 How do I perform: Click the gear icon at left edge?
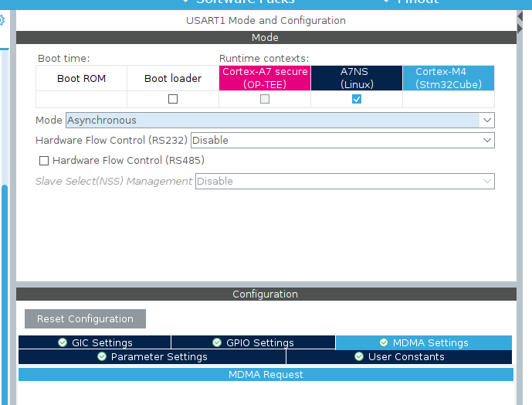[2, 20]
